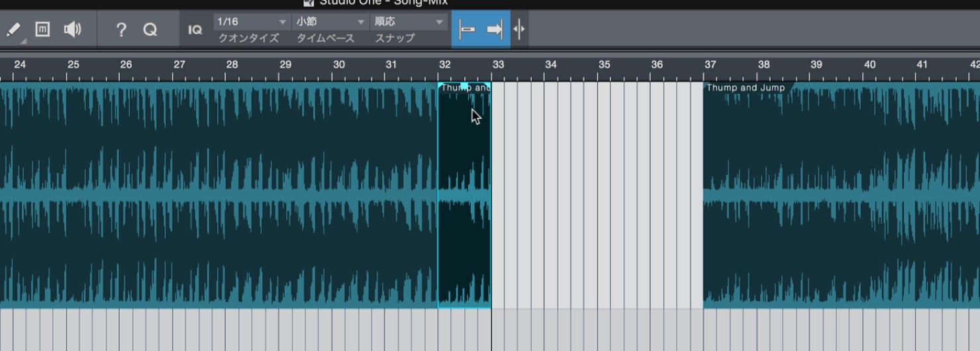Open help with the question mark icon

tap(121, 30)
